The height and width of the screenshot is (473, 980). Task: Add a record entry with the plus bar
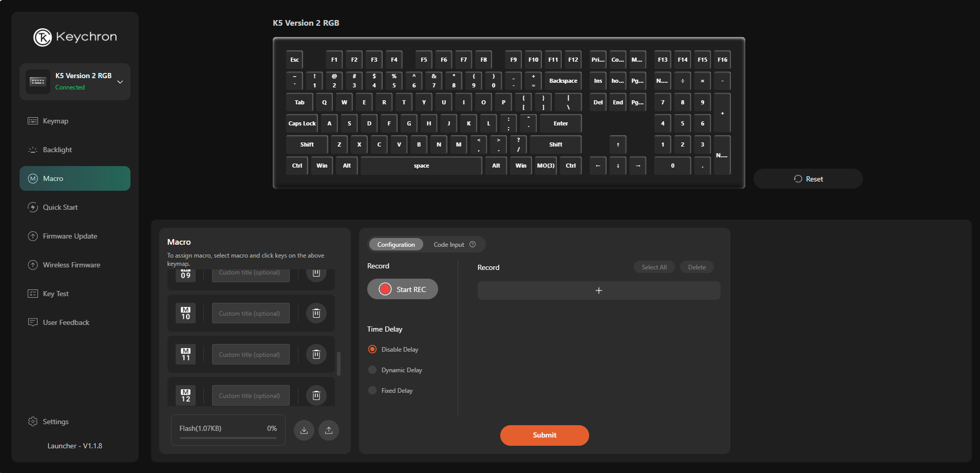(x=598, y=290)
